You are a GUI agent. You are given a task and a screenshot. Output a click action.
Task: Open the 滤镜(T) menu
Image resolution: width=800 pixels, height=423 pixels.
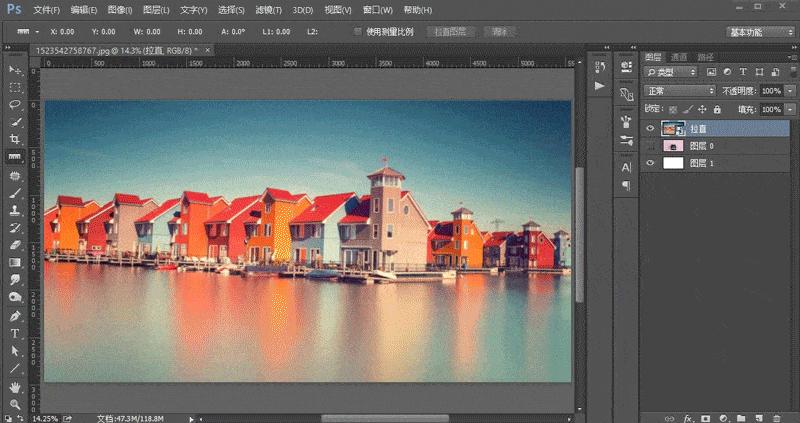pyautogui.click(x=267, y=10)
